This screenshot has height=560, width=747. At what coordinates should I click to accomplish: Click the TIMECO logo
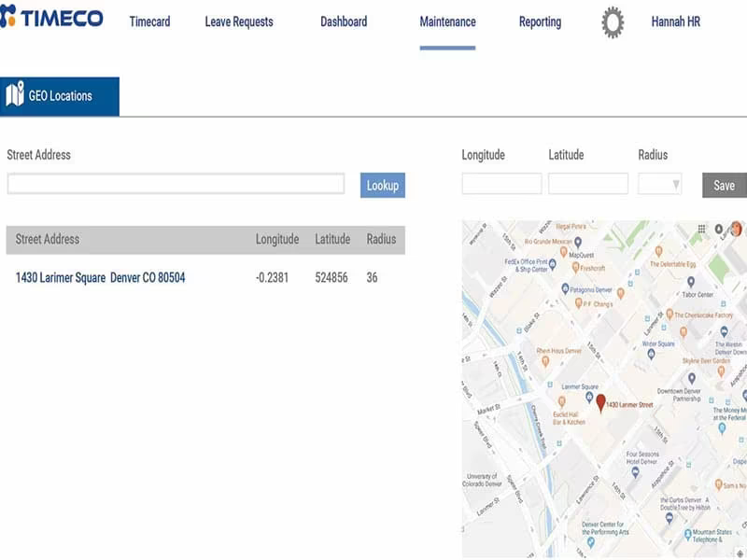51,17
